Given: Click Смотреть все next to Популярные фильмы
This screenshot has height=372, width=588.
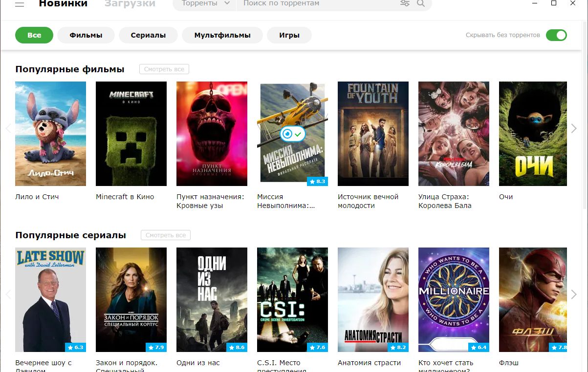Looking at the screenshot, I should [164, 69].
